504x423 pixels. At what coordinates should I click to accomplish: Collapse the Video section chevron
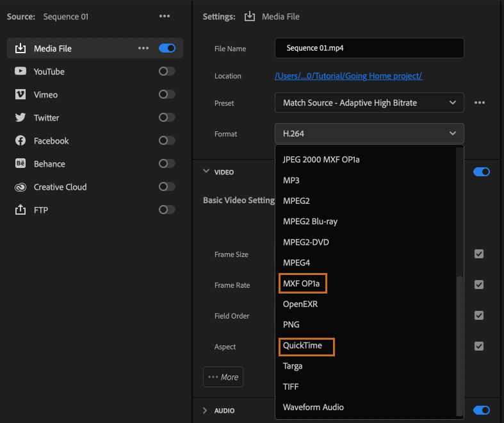(x=206, y=172)
